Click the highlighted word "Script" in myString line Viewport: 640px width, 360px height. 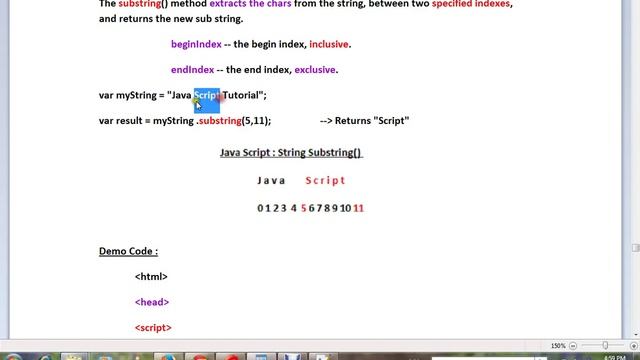[x=207, y=96]
